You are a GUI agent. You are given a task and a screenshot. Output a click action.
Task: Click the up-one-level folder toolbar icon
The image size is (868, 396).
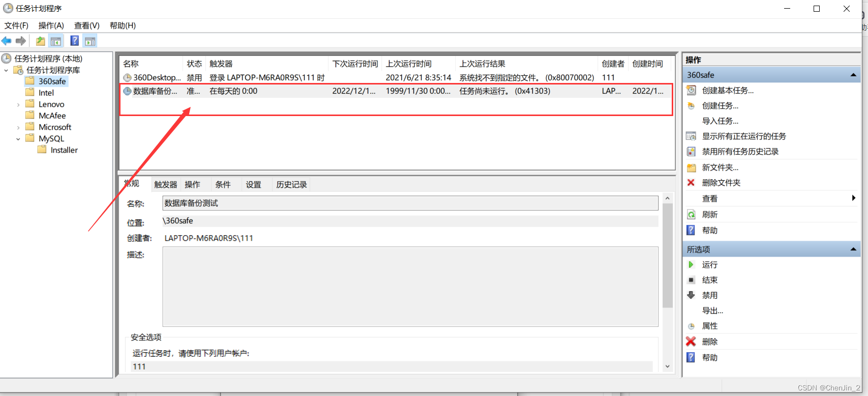[40, 41]
